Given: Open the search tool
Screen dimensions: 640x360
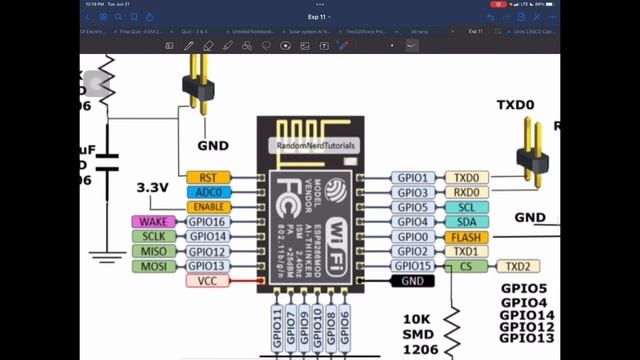Looking at the screenshot, I should click(119, 17).
